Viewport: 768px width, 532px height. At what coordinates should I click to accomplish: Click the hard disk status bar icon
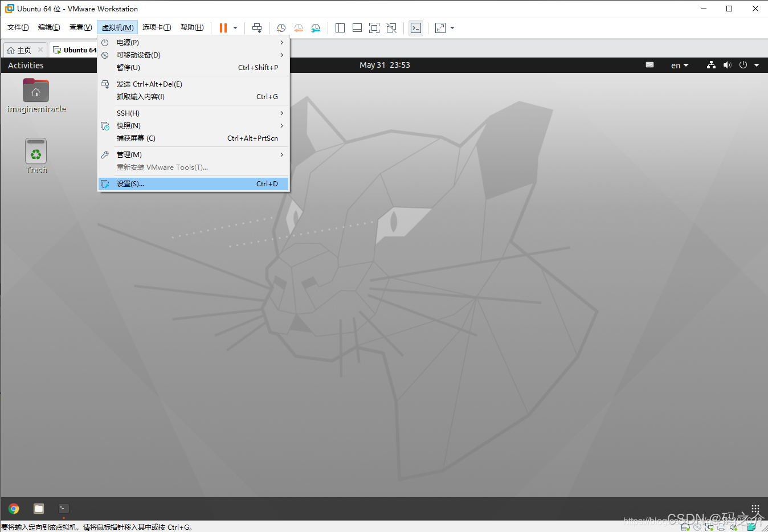point(685,527)
